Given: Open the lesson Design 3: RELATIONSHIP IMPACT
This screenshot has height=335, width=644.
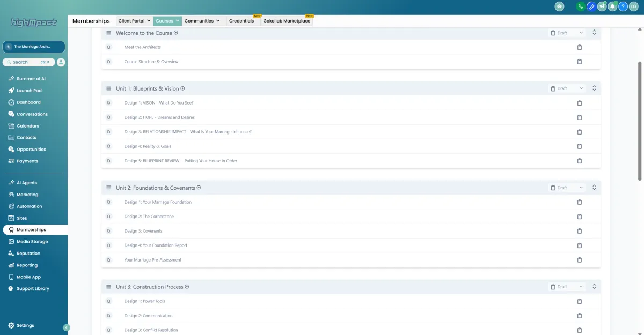Looking at the screenshot, I should 188,132.
